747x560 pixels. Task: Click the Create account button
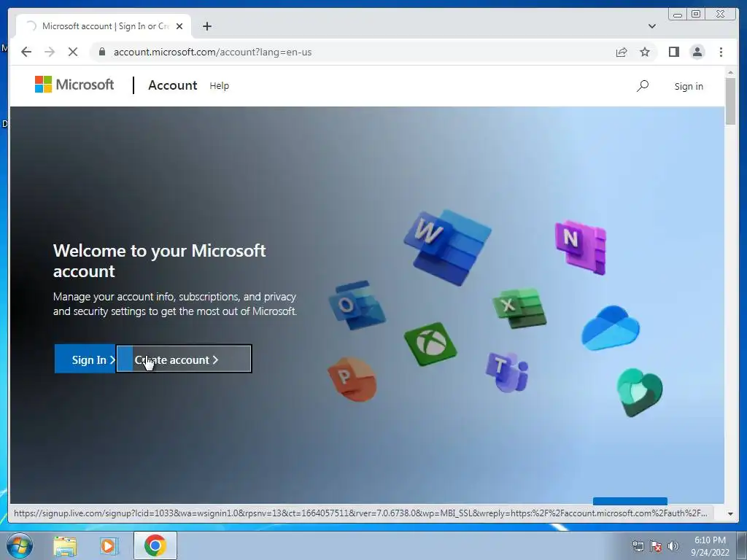point(184,359)
